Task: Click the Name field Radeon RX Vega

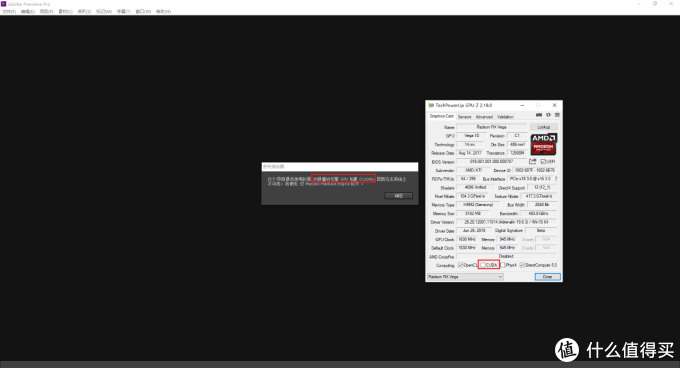Action: pos(491,127)
